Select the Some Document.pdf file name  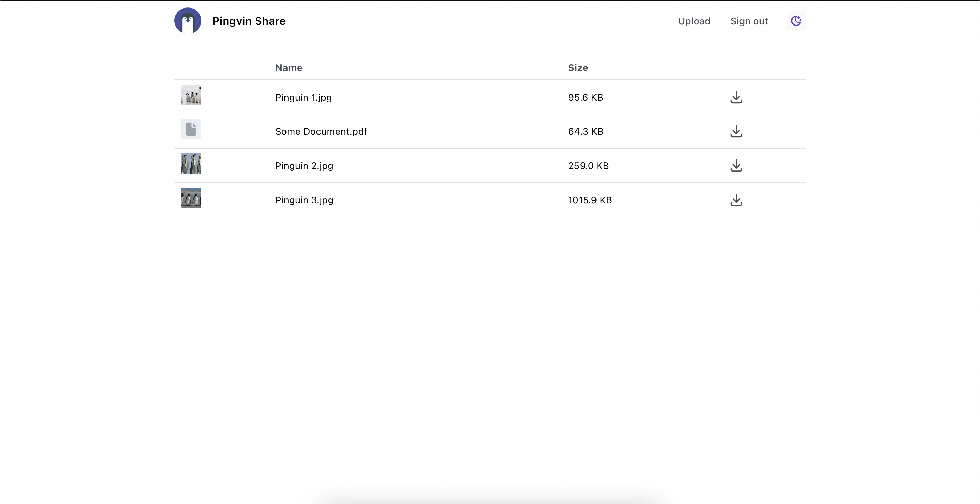tap(321, 132)
